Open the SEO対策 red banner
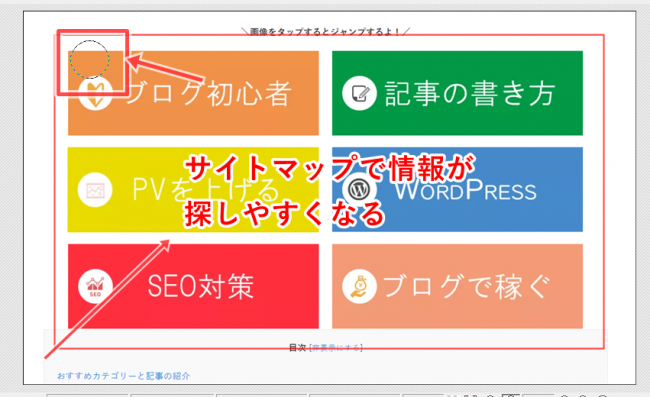Image resolution: width=650 pixels, height=397 pixels. click(193, 286)
